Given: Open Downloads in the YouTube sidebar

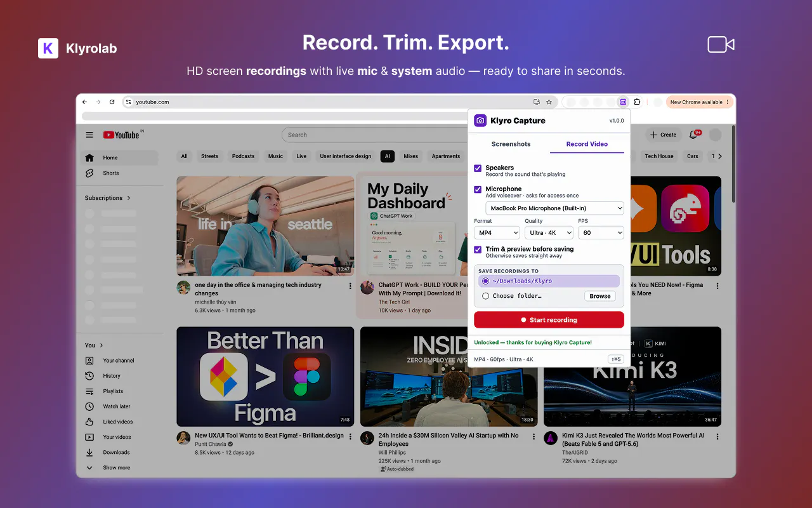Looking at the screenshot, I should point(117,452).
